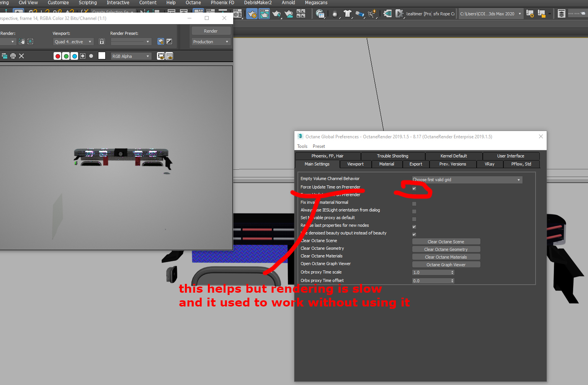Switch to the Kernel Default tab

[x=454, y=156]
